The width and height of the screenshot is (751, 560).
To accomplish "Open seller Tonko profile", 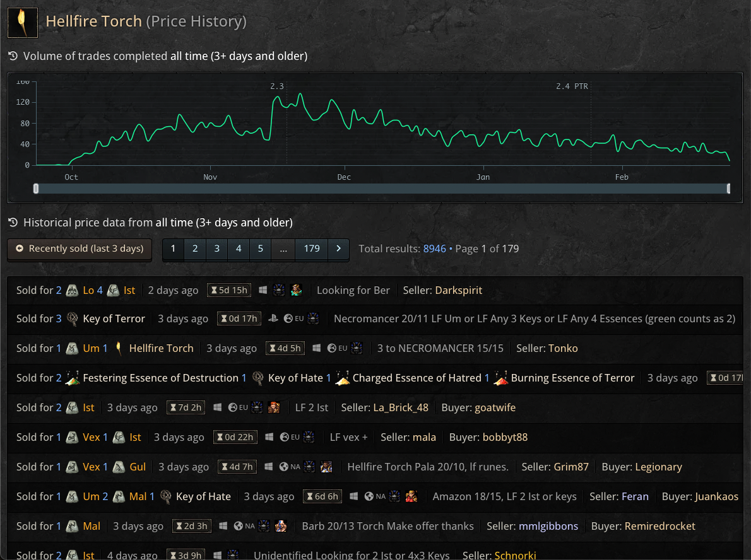I will coord(563,349).
